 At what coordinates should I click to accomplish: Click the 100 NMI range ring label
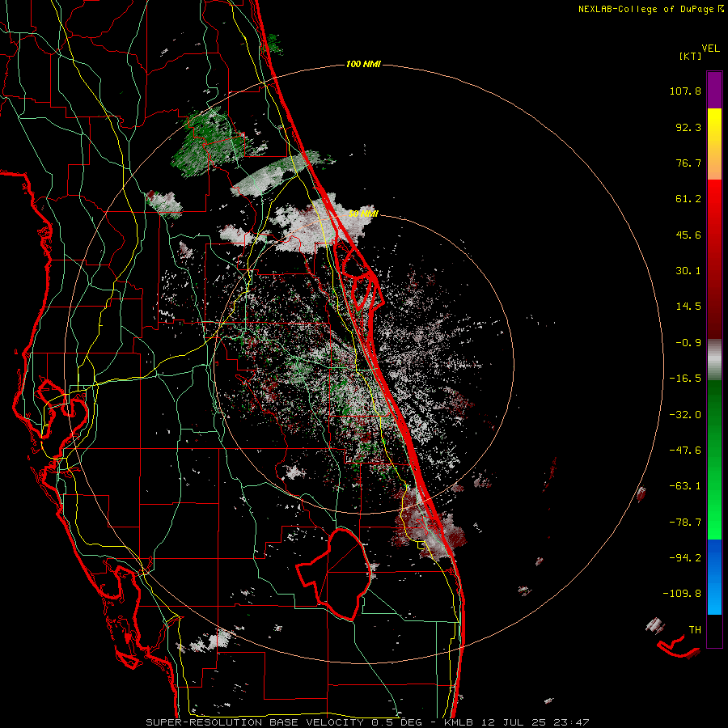(363, 64)
